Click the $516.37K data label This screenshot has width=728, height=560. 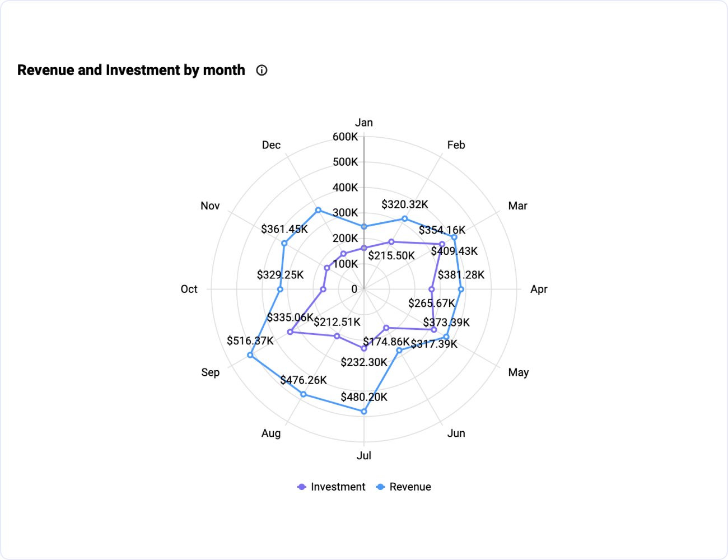click(250, 340)
